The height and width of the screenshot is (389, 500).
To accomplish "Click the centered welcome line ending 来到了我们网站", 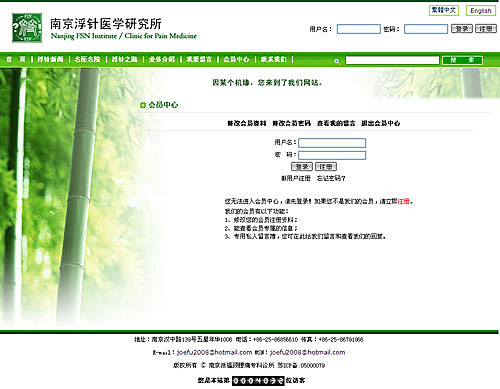I will point(267,83).
